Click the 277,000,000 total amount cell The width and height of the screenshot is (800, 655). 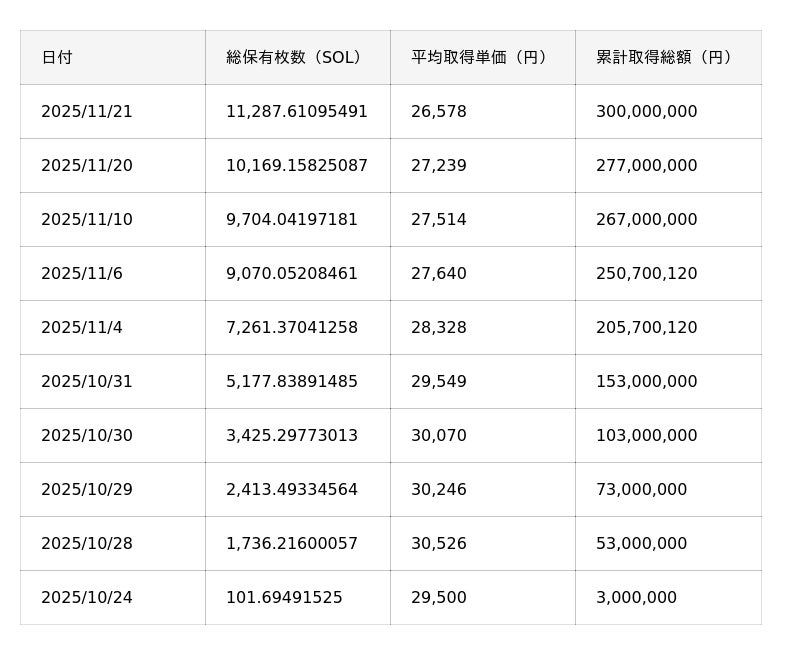point(647,166)
